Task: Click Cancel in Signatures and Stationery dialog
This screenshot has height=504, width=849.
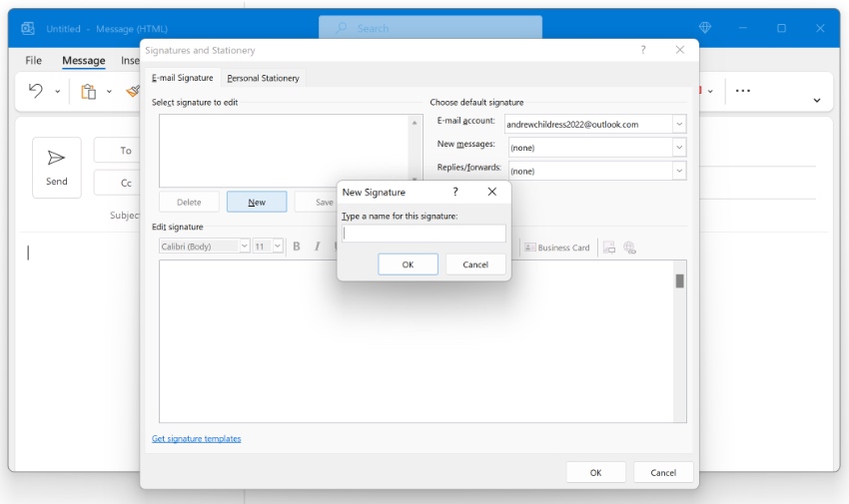Action: pos(663,473)
